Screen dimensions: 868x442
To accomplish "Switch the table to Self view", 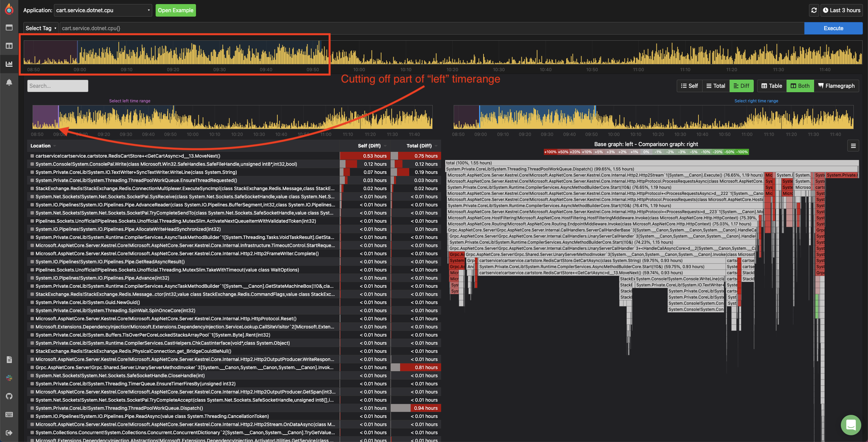I will [x=689, y=86].
